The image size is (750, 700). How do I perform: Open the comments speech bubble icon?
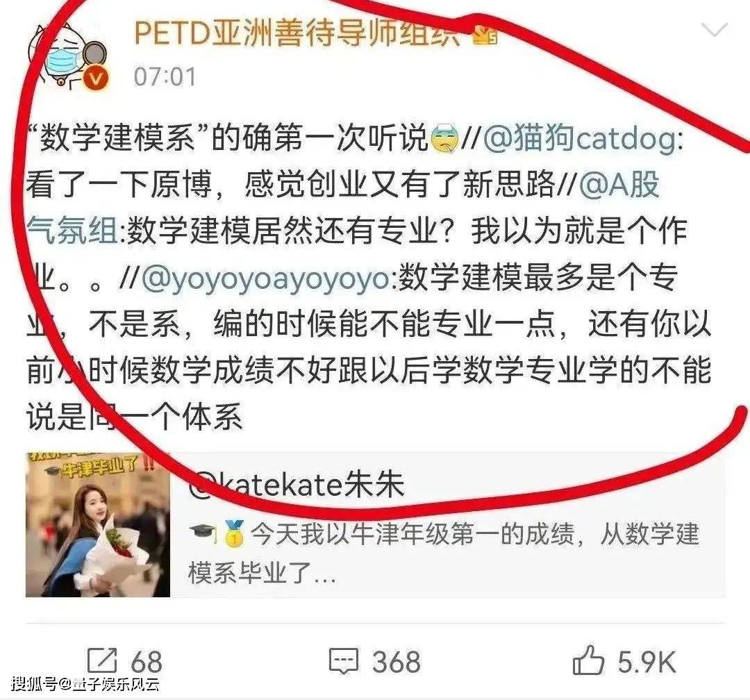[x=344, y=662]
